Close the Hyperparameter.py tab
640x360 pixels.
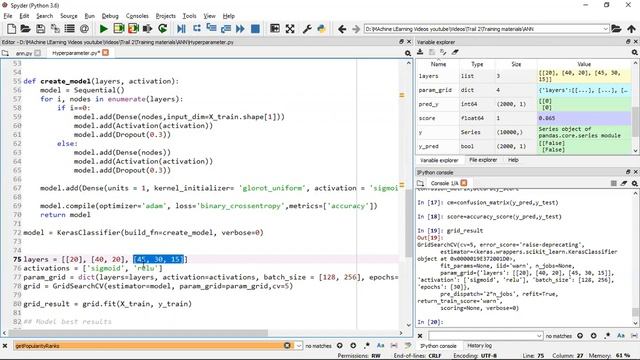[x=105, y=53]
